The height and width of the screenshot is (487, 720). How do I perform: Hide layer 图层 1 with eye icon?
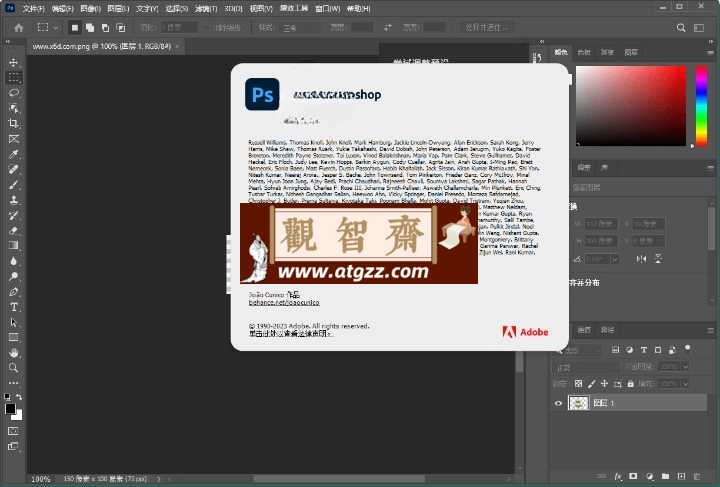[x=558, y=403]
